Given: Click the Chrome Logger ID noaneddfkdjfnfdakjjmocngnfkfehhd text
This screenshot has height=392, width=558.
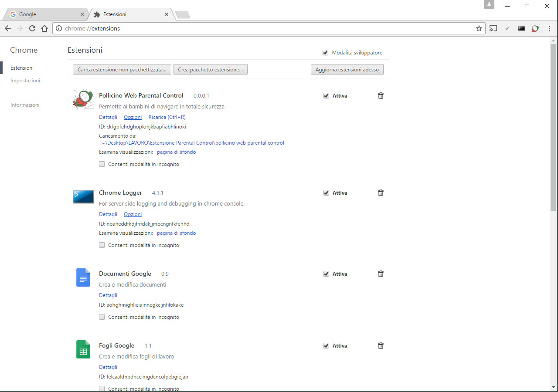Looking at the screenshot, I should (144, 224).
